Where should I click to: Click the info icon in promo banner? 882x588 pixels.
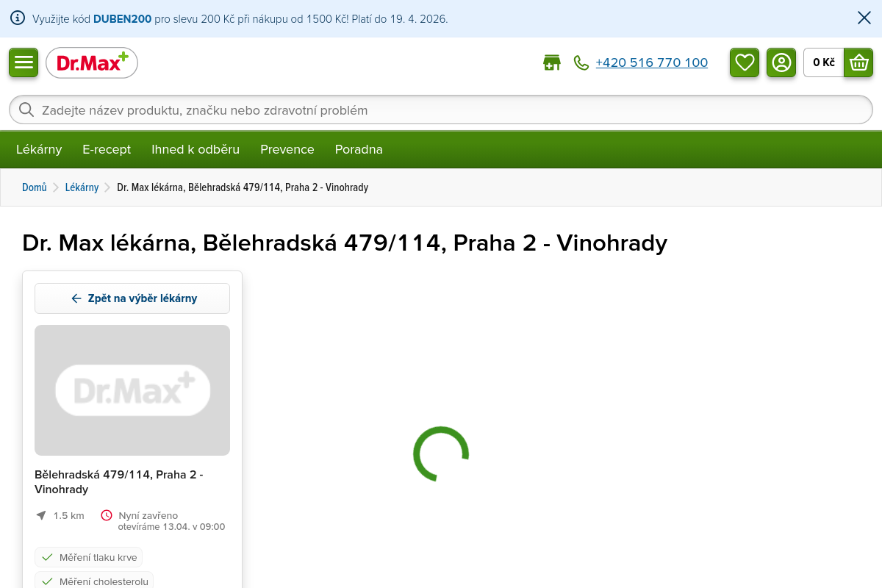pos(18,18)
